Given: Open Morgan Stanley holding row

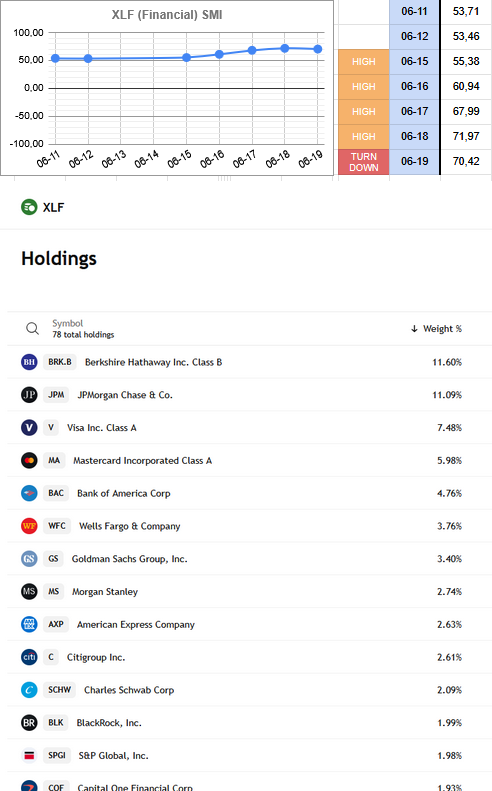Looking at the screenshot, I should coord(249,591).
